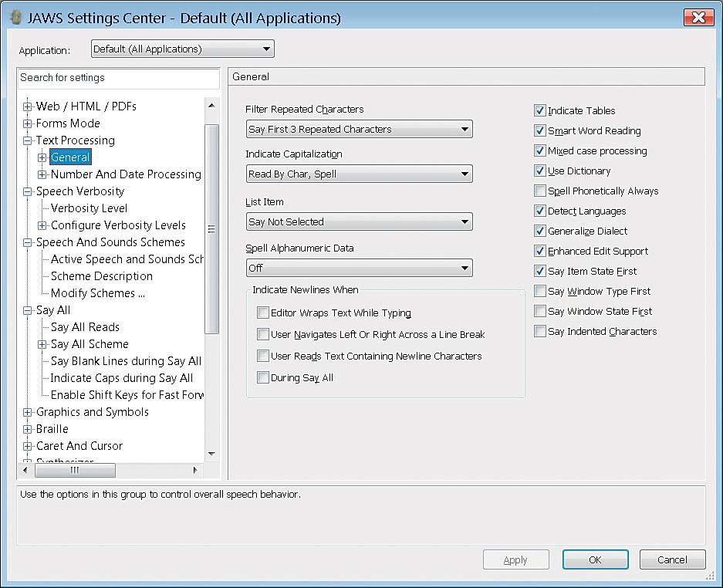Click the tree scroll right arrow
Image resolution: width=723 pixels, height=588 pixels.
195,471
